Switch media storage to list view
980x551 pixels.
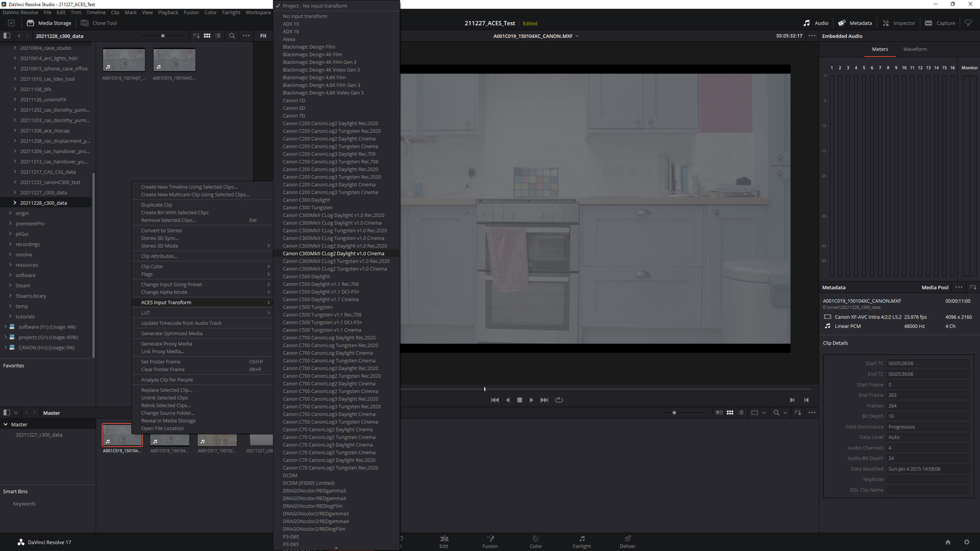(x=218, y=36)
